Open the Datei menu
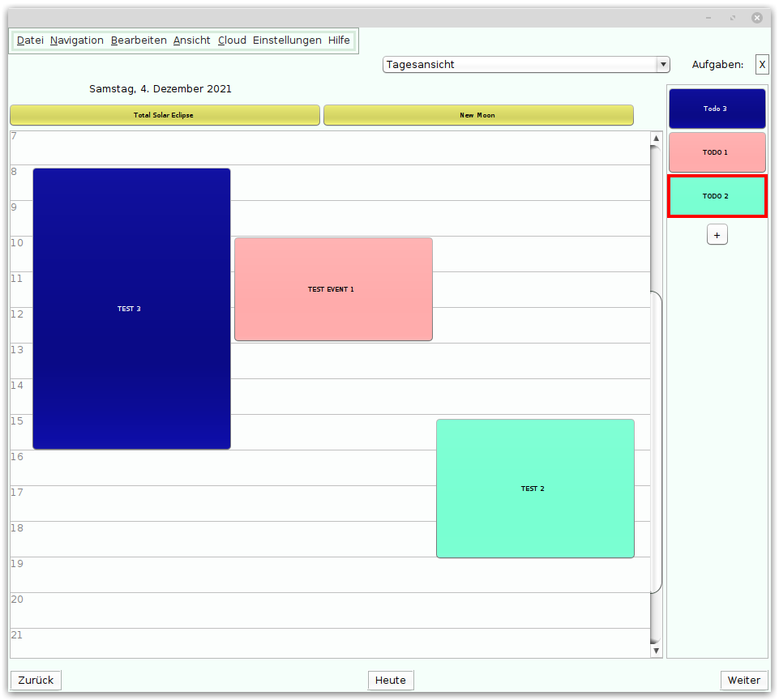This screenshot has height=700, width=779. [30, 41]
